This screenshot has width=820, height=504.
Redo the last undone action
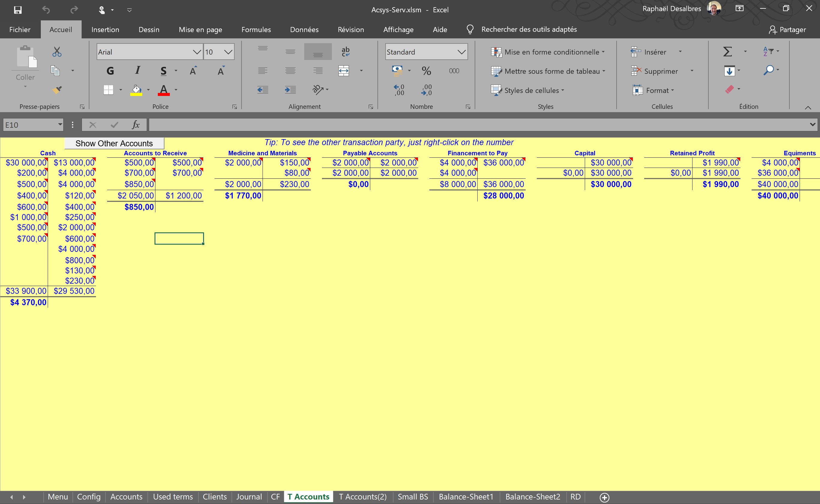[74, 10]
